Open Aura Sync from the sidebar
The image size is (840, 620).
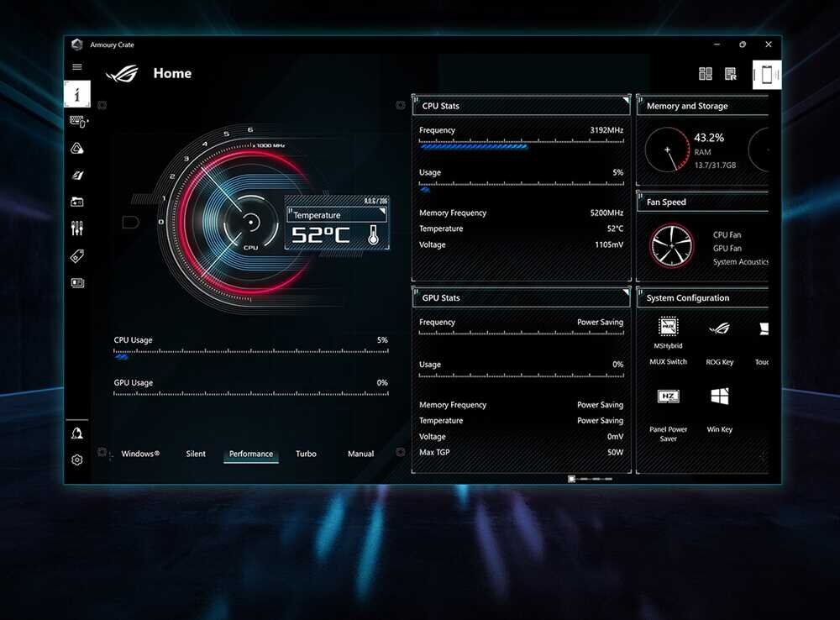(x=77, y=147)
